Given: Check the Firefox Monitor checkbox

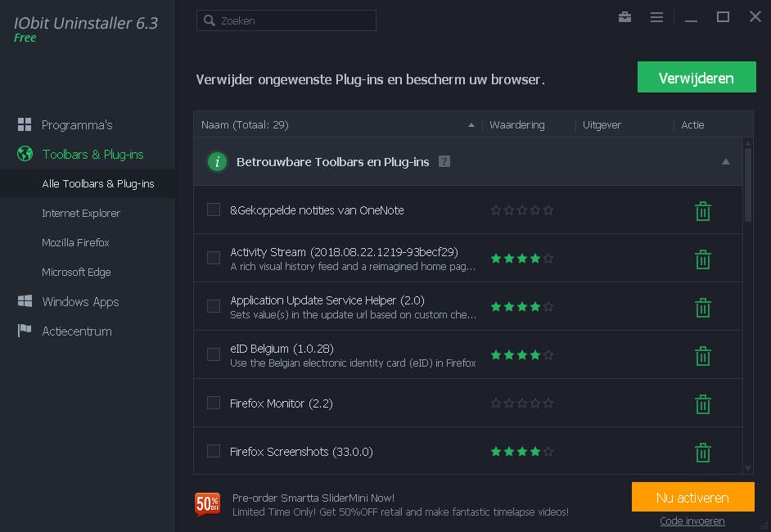Looking at the screenshot, I should pyautogui.click(x=214, y=403).
